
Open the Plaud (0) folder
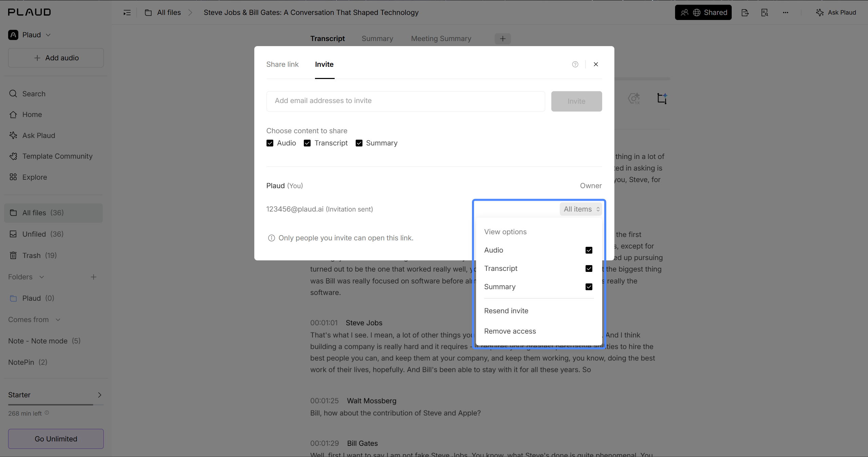click(x=32, y=298)
